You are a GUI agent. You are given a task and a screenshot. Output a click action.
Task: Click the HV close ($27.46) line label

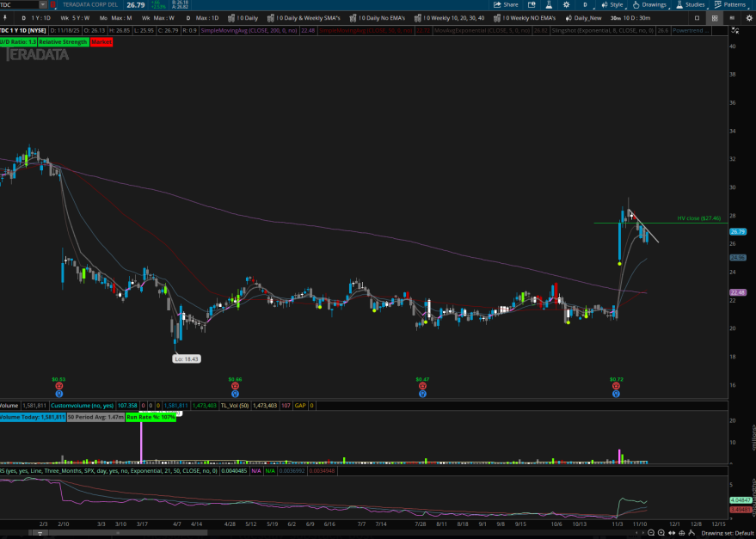[x=698, y=218]
